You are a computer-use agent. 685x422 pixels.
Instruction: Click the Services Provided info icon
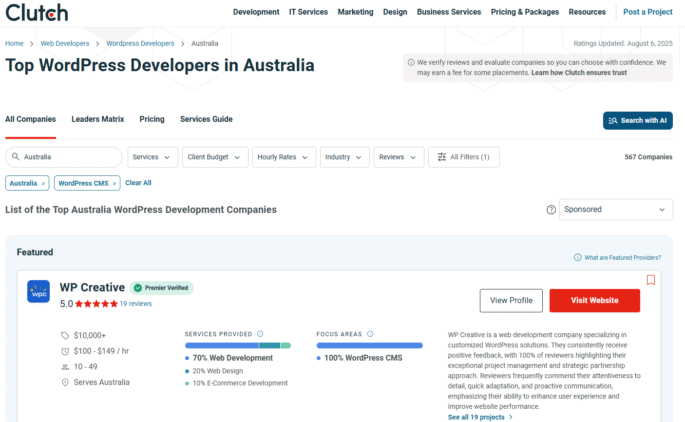pyautogui.click(x=260, y=334)
